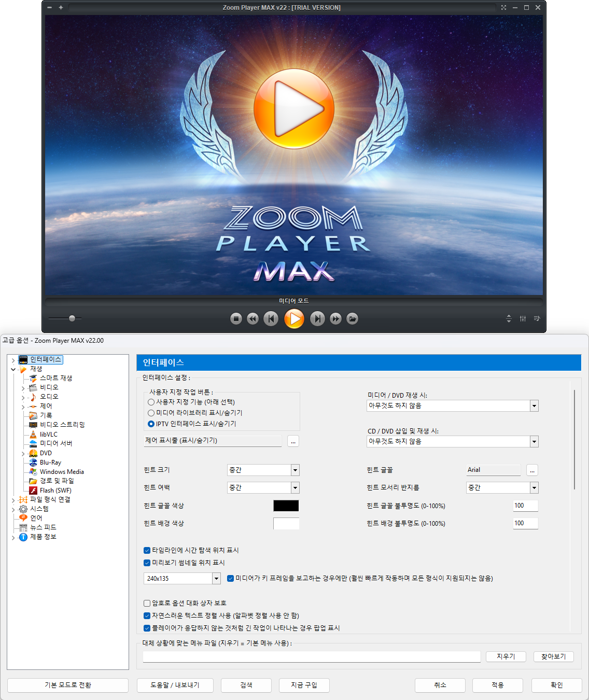This screenshot has width=589, height=700.
Task: Select 기록 in the options tree
Action: [46, 415]
